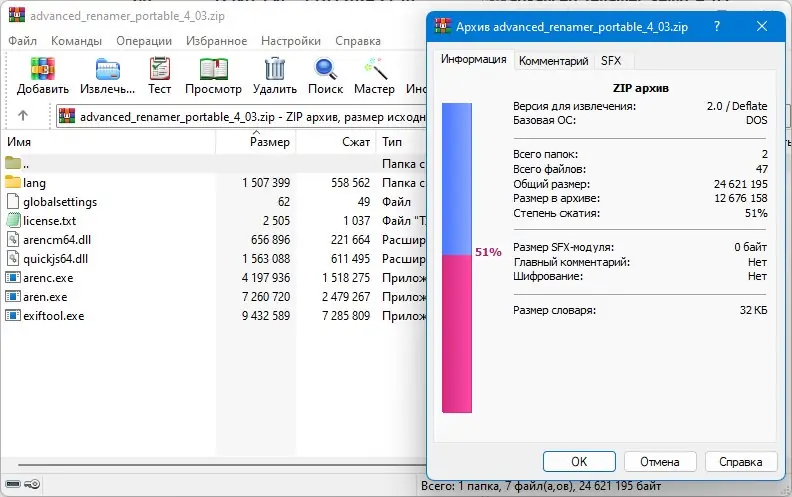
Task: Click the '?' help button in dialog title
Action: tap(716, 26)
